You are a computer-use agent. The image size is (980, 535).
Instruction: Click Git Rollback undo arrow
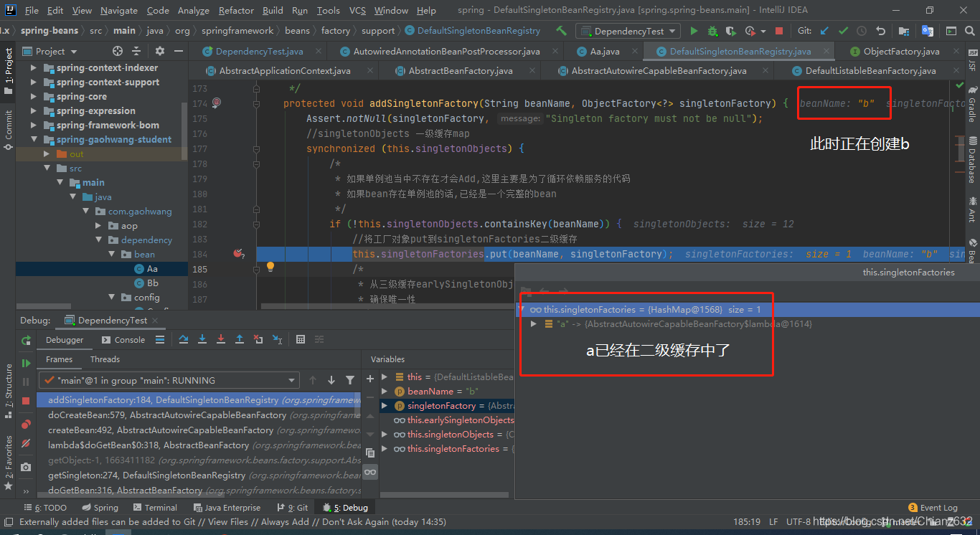(880, 31)
